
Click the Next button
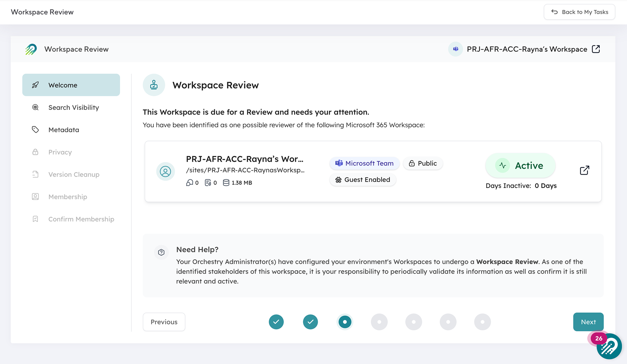point(588,322)
